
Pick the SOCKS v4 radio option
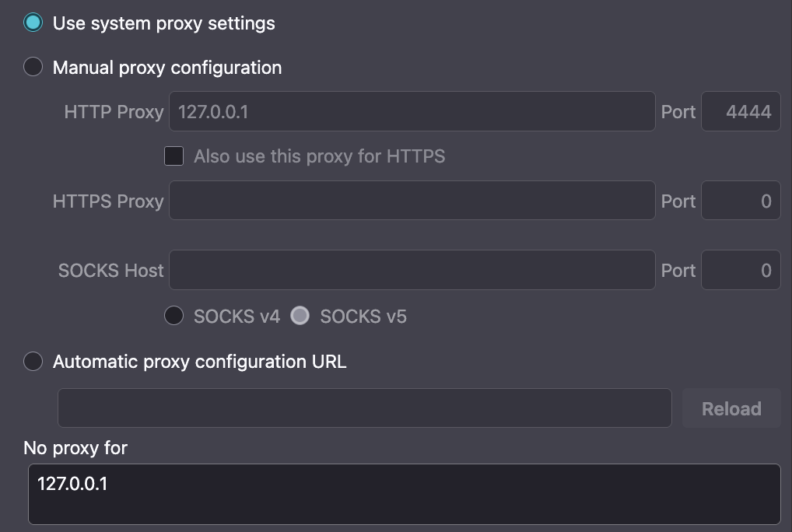[x=174, y=316]
